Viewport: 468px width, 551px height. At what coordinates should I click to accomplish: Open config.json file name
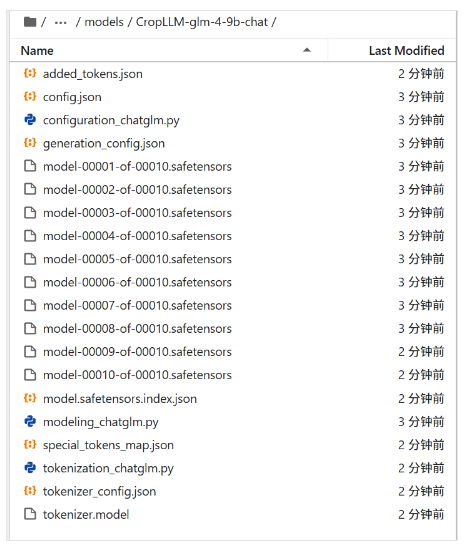click(x=72, y=97)
